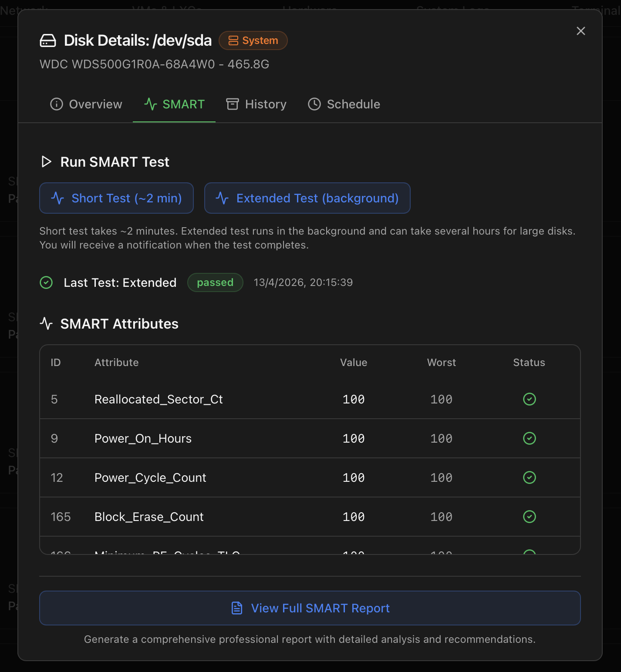The image size is (621, 672).
Task: Open the Schedule tab
Action: pyautogui.click(x=344, y=104)
